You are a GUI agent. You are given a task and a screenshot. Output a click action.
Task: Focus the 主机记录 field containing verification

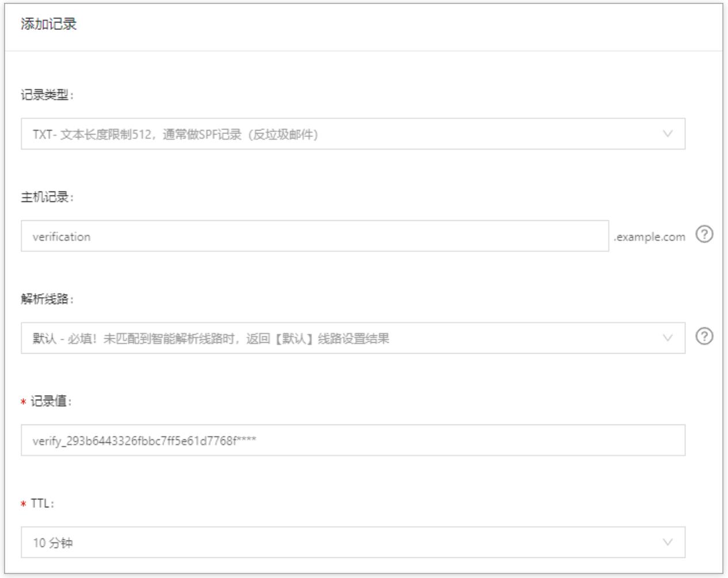point(314,236)
